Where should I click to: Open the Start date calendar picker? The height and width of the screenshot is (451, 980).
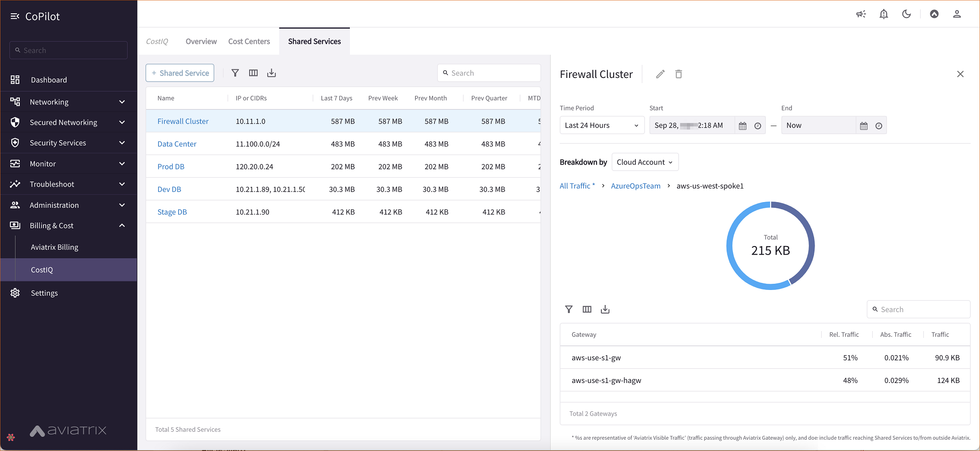[743, 126]
